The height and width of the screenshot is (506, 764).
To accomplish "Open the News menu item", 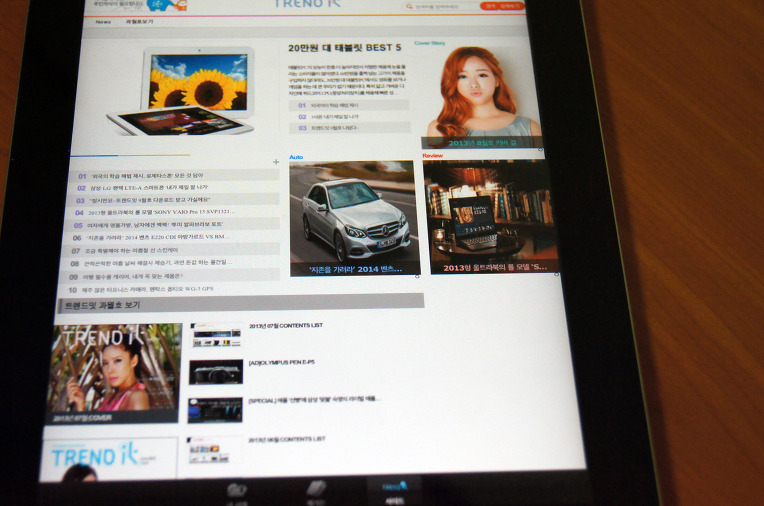I will (x=103, y=22).
